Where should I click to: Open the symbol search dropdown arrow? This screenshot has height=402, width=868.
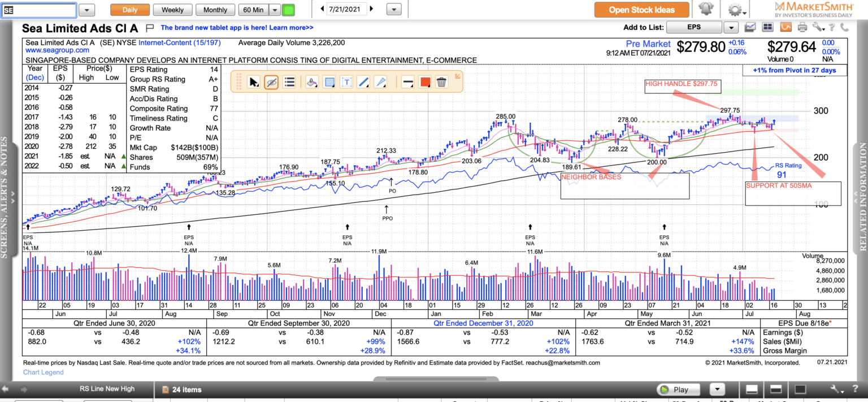click(x=86, y=10)
